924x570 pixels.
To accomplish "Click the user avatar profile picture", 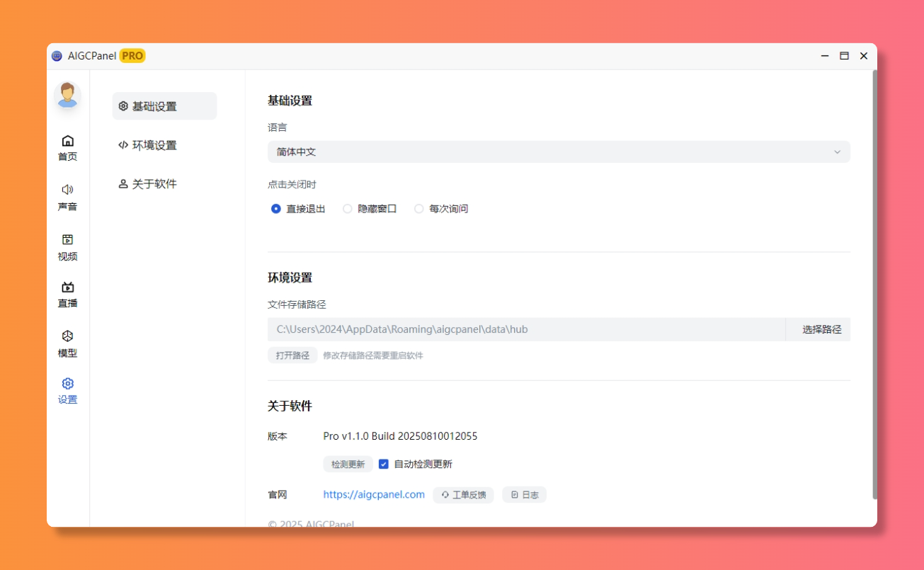I will click(67, 95).
